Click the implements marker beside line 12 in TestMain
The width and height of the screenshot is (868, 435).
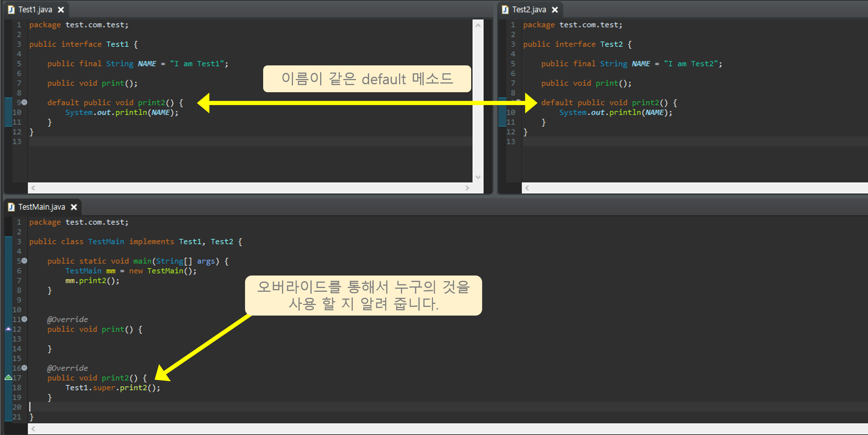point(8,329)
